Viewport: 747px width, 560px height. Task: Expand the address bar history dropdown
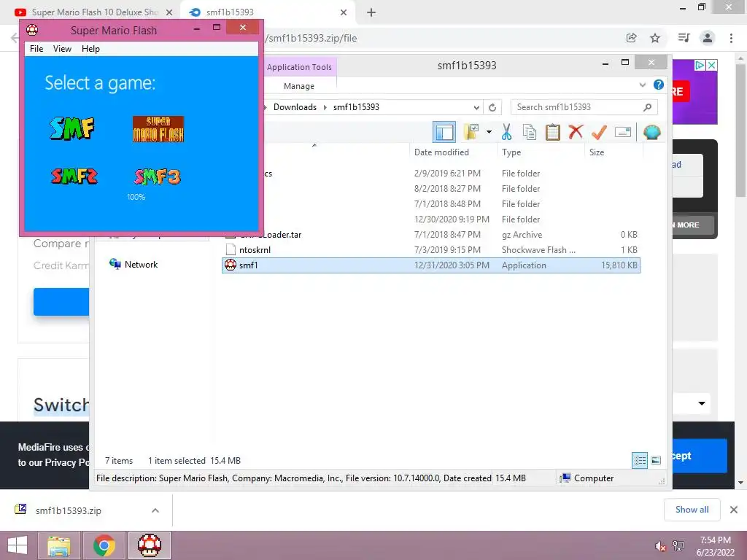point(476,108)
